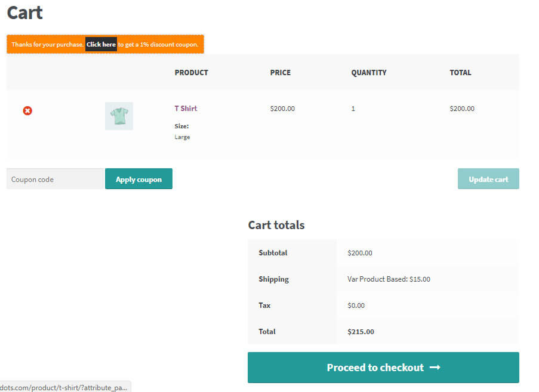The height and width of the screenshot is (392, 539).
Task: Click the PRODUCT column header
Action: 191,72
